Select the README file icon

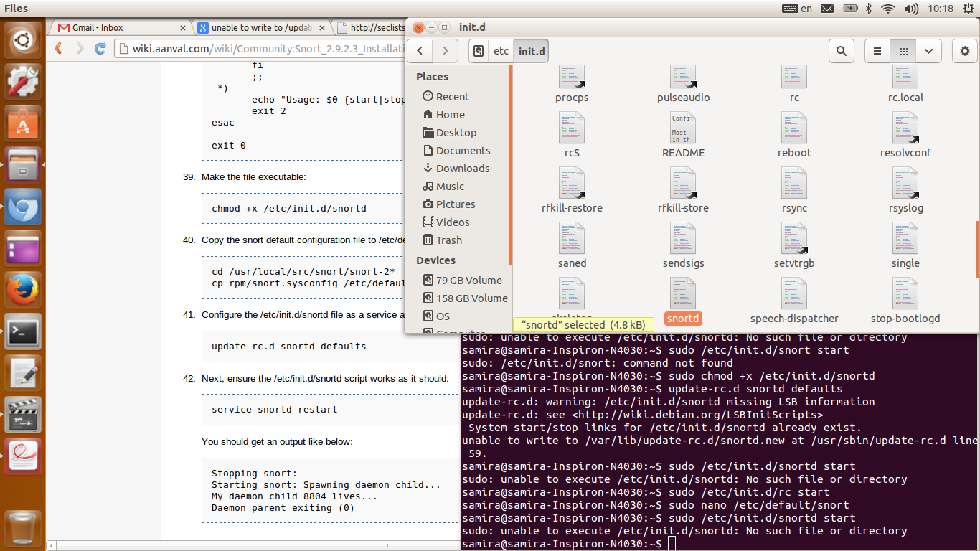tap(682, 128)
